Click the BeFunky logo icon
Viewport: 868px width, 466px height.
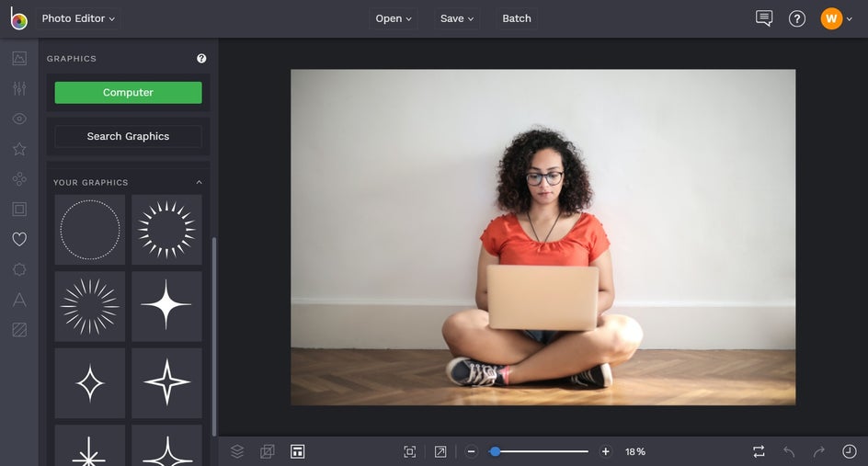pos(18,18)
